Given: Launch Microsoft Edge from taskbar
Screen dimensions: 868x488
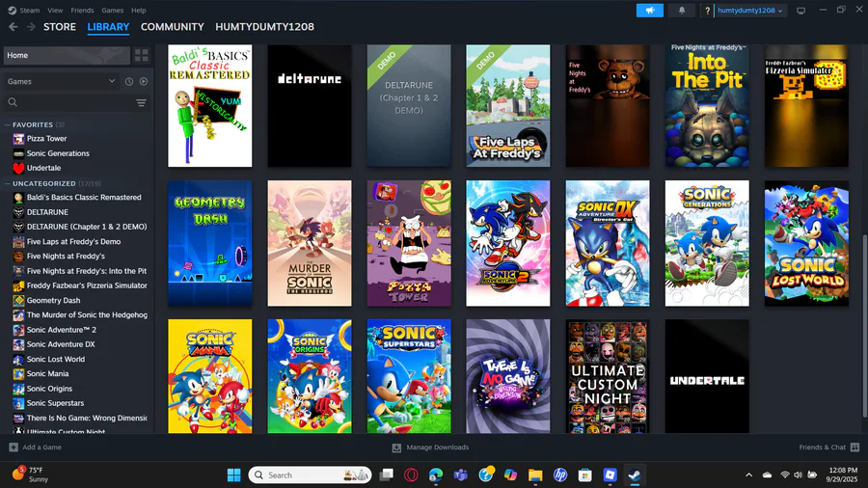Looking at the screenshot, I should pos(436,474).
